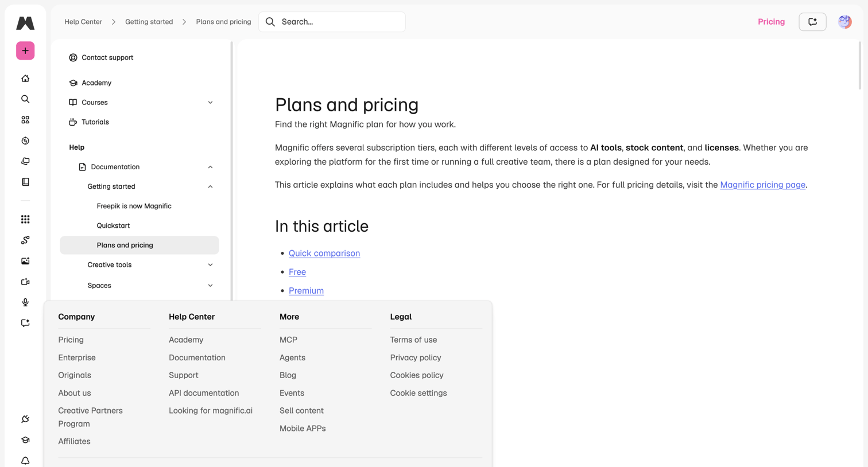Screen dimensions: 868x467
Task: Click the Plans and pricing breadcrumb
Action: [223, 22]
